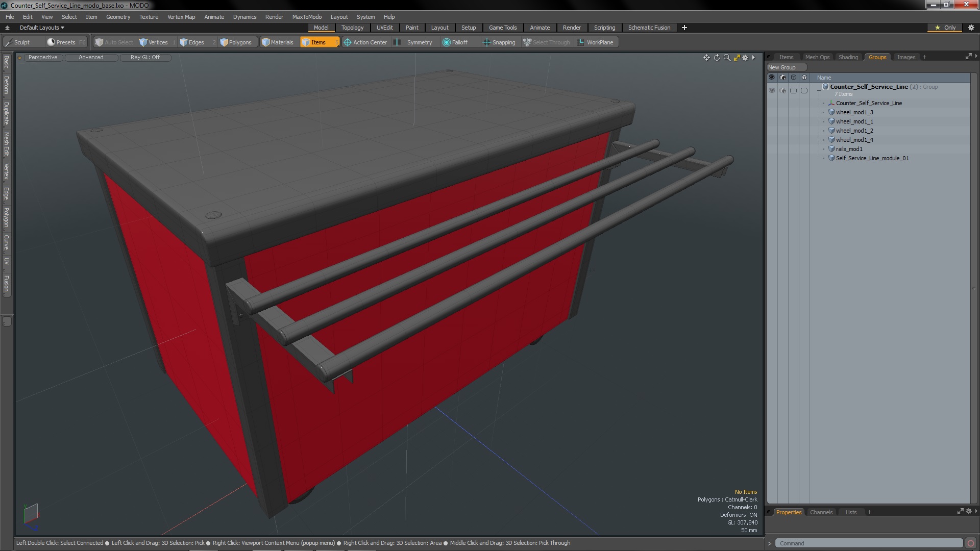Screen dimensions: 980x551
Task: Toggle render camera for Counter_Self_Service_Line group
Action: [783, 90]
